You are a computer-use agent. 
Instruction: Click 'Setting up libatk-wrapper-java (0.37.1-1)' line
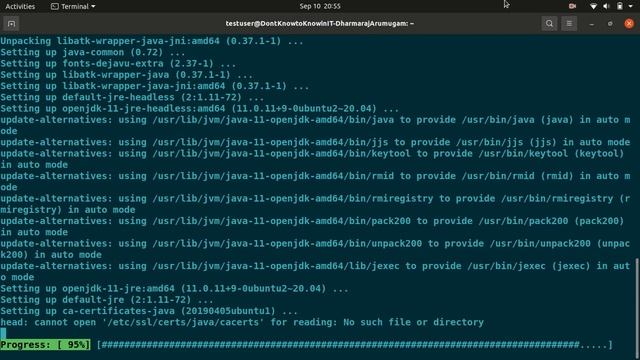[x=127, y=75]
